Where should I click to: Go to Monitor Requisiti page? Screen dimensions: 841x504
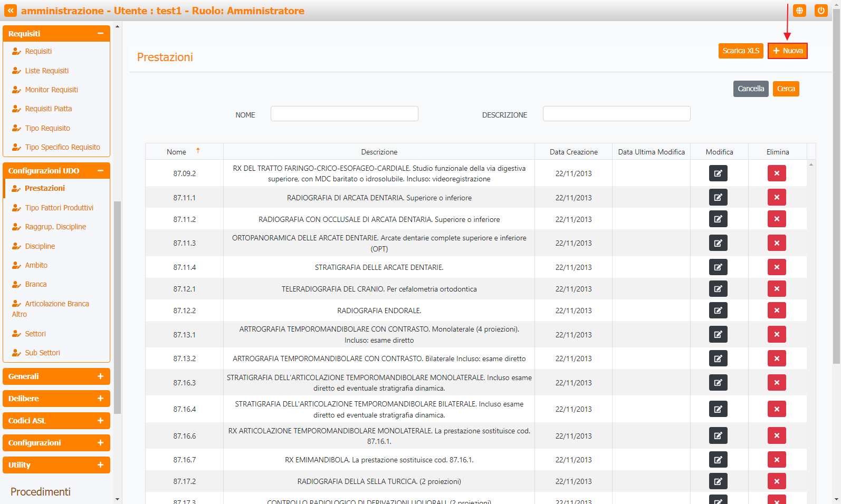pos(51,90)
